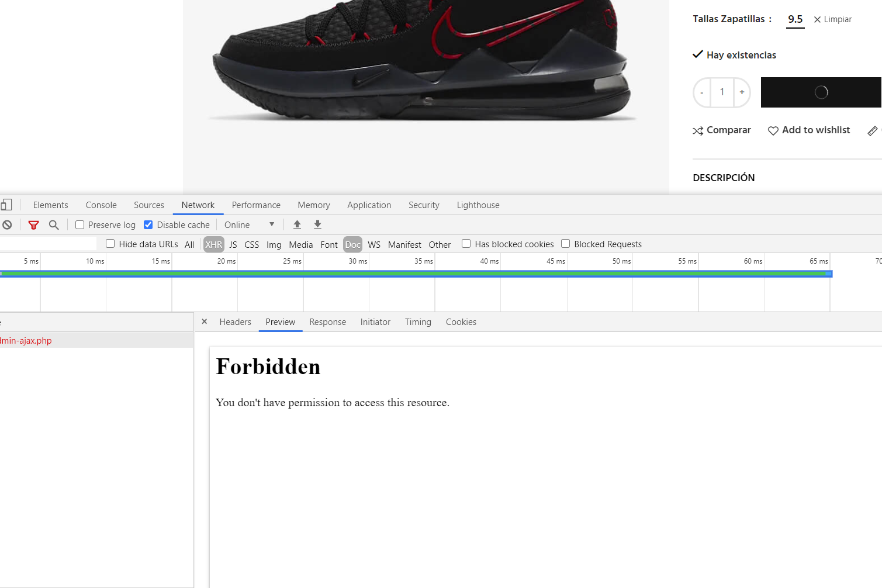The height and width of the screenshot is (588, 882).
Task: Select the admin-ajax.php request row
Action: pos(96,341)
